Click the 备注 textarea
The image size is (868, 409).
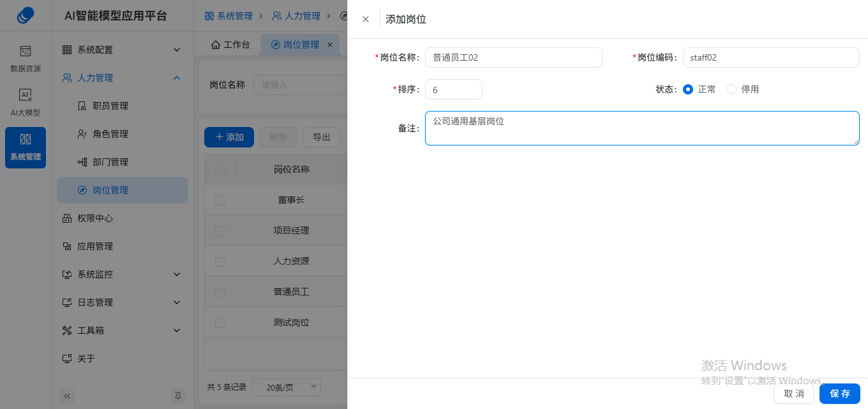pos(642,128)
